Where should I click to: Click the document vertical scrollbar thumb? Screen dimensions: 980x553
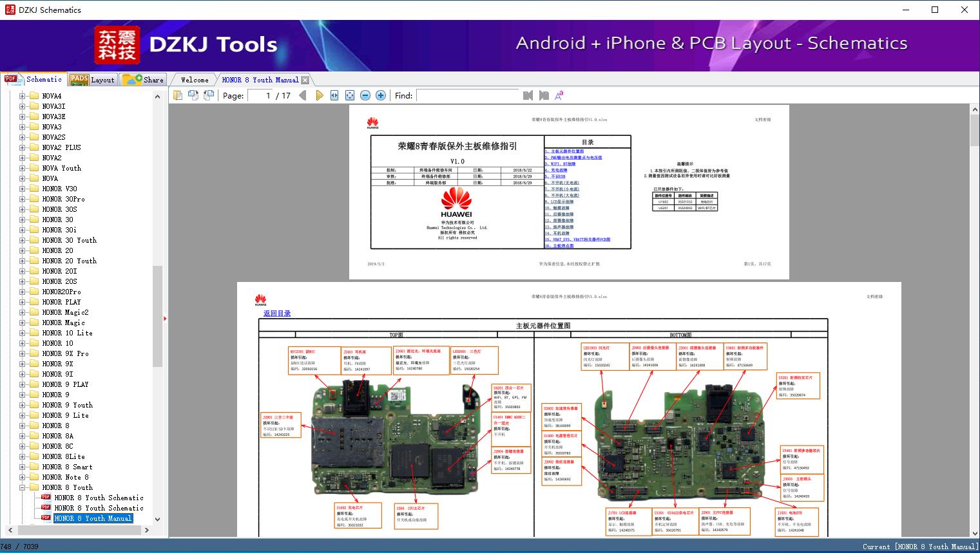974,131
